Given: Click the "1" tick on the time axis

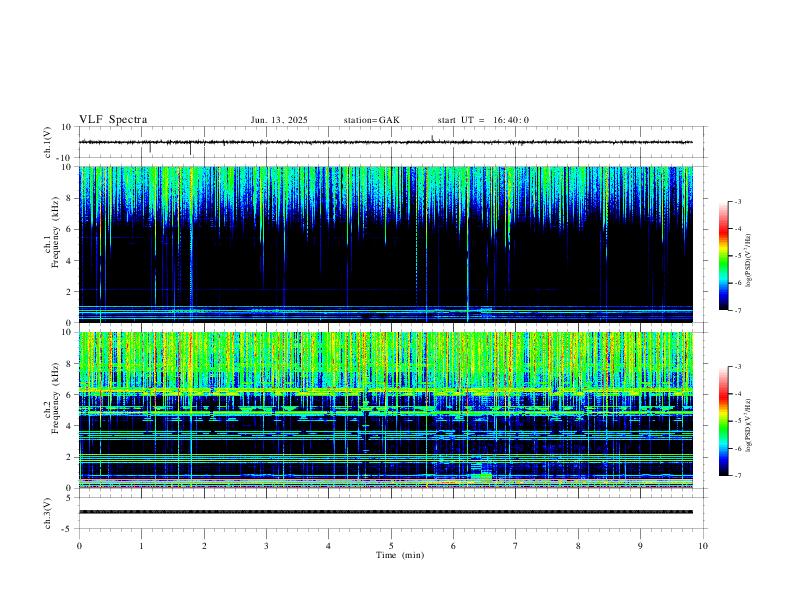Looking at the screenshot, I should [141, 546].
